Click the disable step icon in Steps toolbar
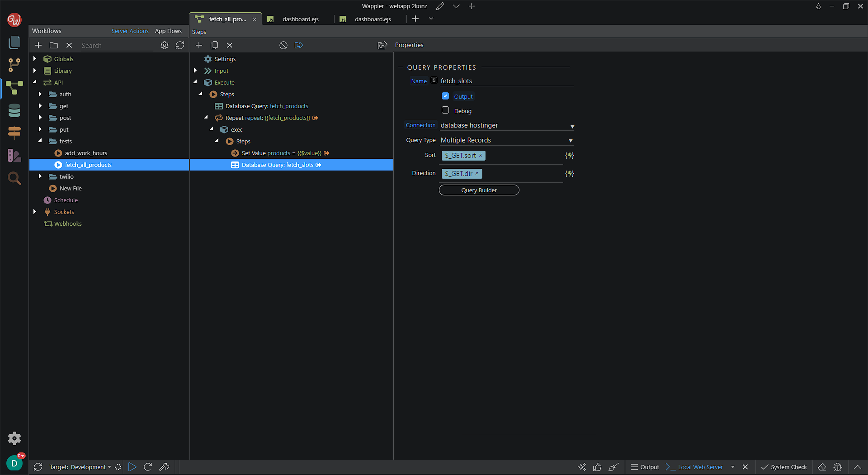Screen dimensions: 868x475 coord(283,45)
